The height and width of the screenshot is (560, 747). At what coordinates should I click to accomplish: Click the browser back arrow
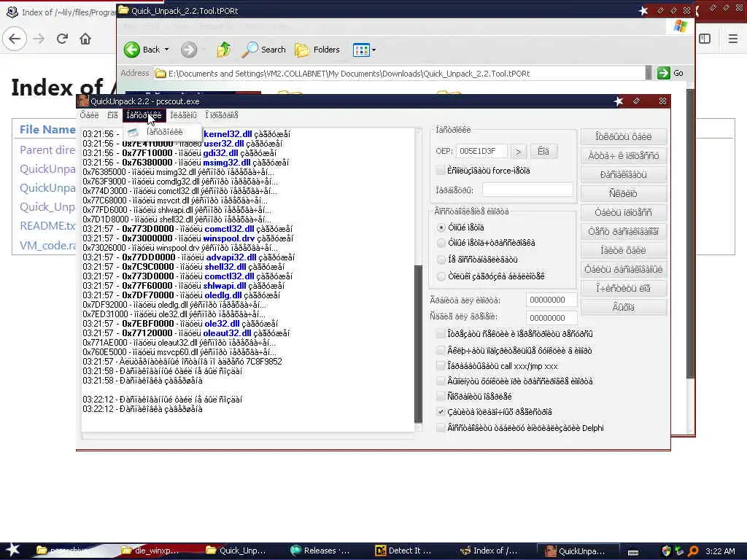coord(15,39)
